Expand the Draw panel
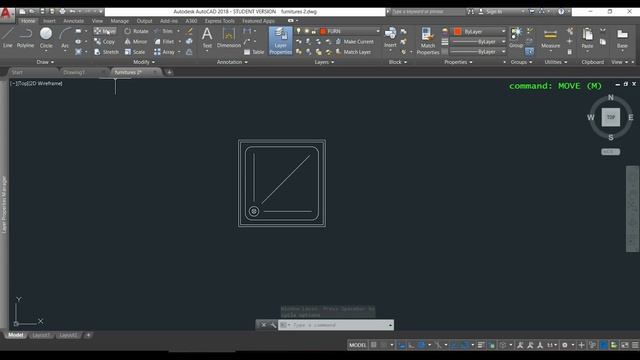Screen dimensions: 640x360 click(45, 62)
